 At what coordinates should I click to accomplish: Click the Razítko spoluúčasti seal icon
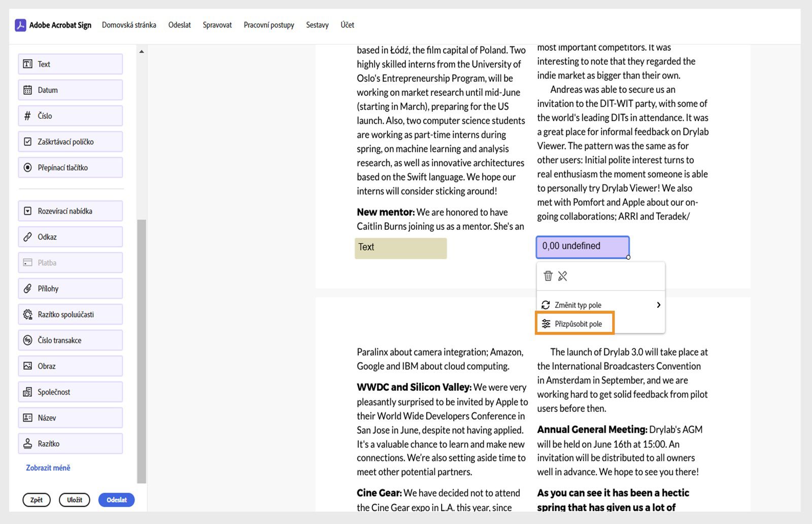click(x=28, y=315)
